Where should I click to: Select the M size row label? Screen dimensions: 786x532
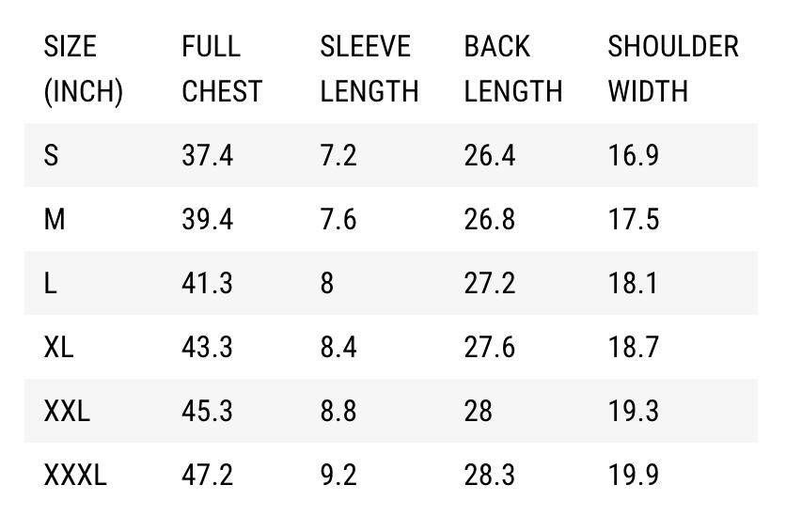coord(55,219)
